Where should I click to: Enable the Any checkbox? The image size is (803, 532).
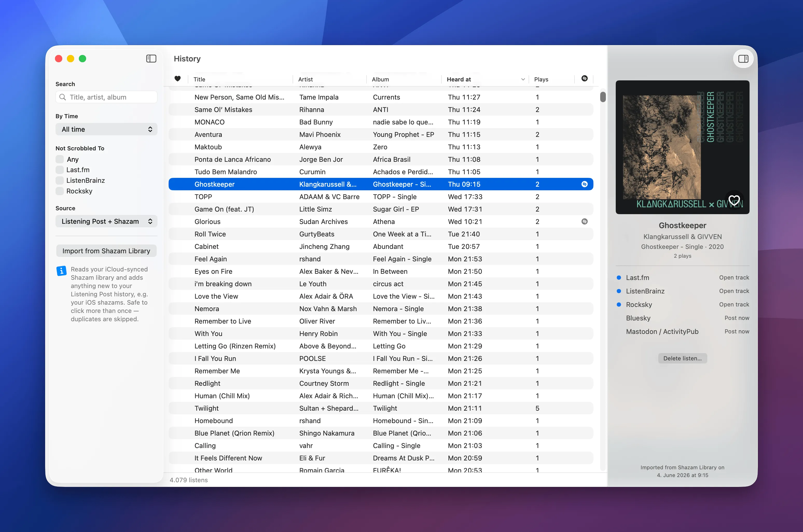tap(60, 159)
